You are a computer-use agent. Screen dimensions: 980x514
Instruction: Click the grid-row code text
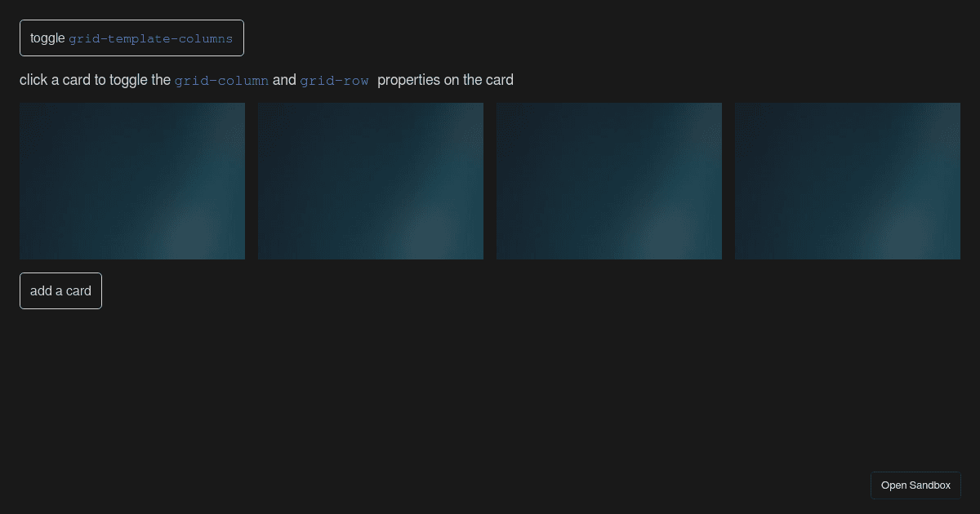click(334, 81)
